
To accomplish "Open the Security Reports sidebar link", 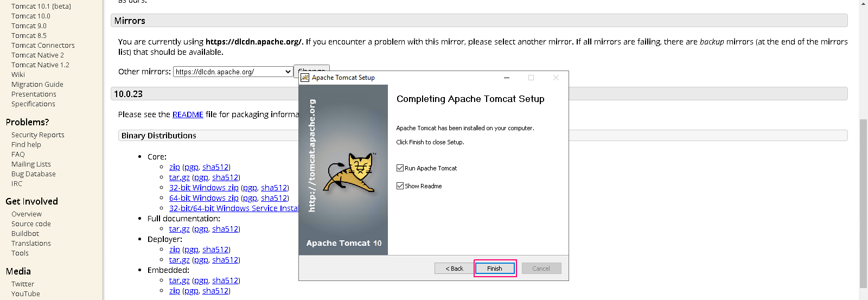I will (x=38, y=135).
